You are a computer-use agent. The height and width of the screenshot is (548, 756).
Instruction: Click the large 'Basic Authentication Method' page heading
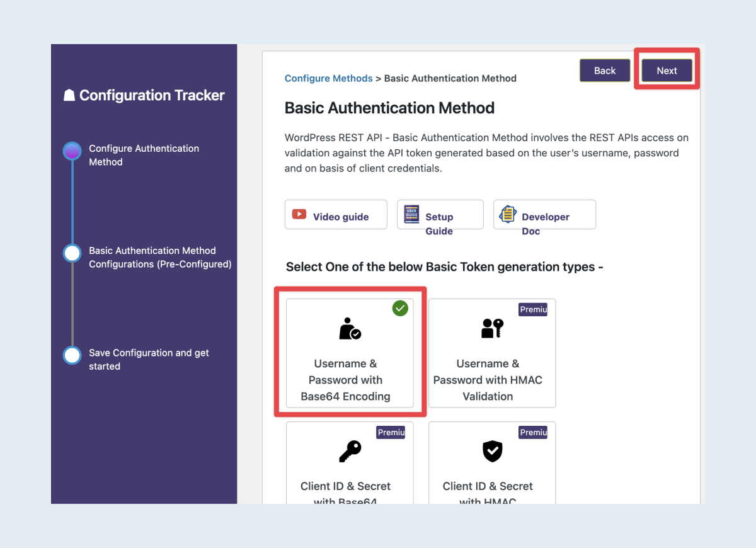[389, 108]
